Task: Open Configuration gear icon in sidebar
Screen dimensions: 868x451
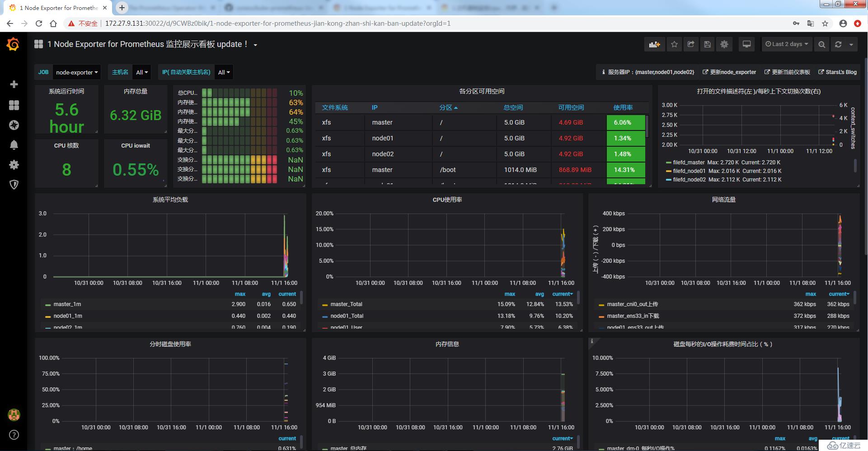Action: pos(14,164)
